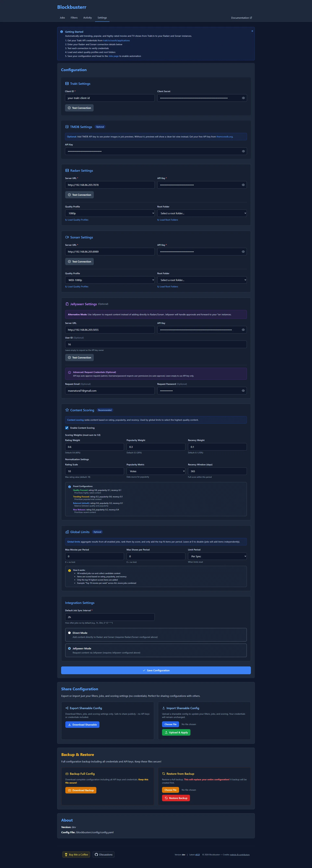Screen dimensions: 312x868
Task: Select the Direct Mode radio button
Action: tap(69, 633)
